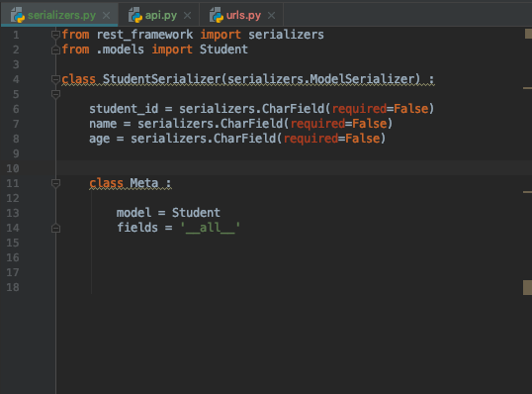532x394 pixels.
Task: Click the lower marker block in the error stripe
Action: pos(528,288)
